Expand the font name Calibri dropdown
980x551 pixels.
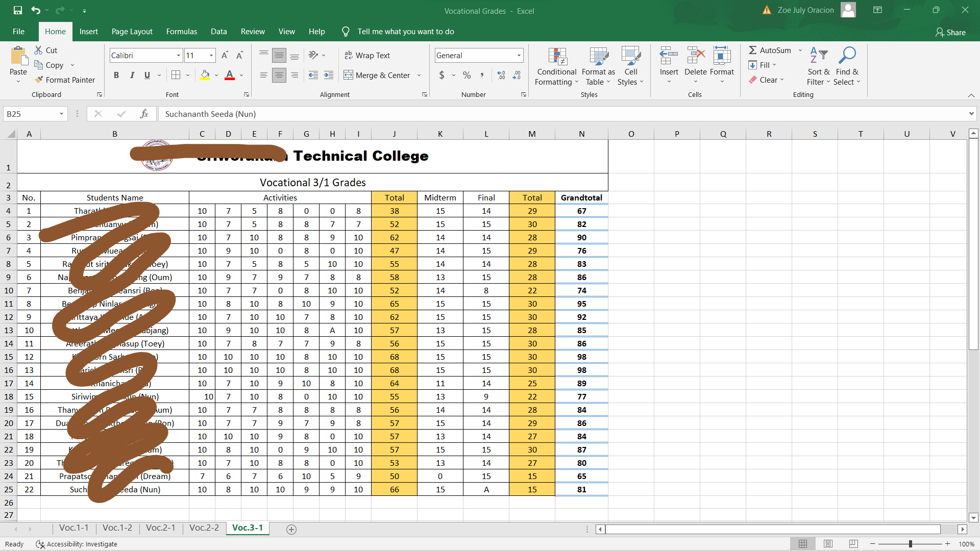point(179,55)
